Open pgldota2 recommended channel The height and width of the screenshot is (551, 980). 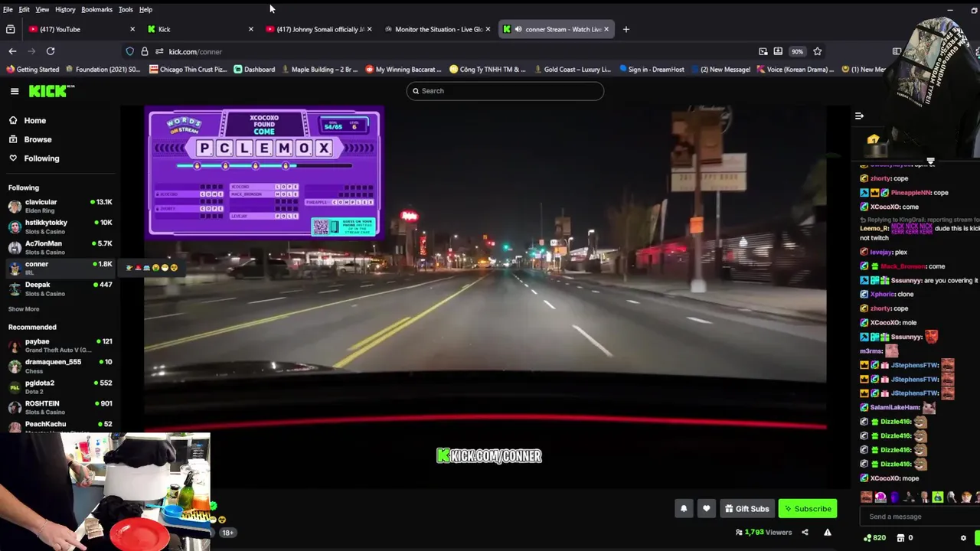pyautogui.click(x=60, y=386)
